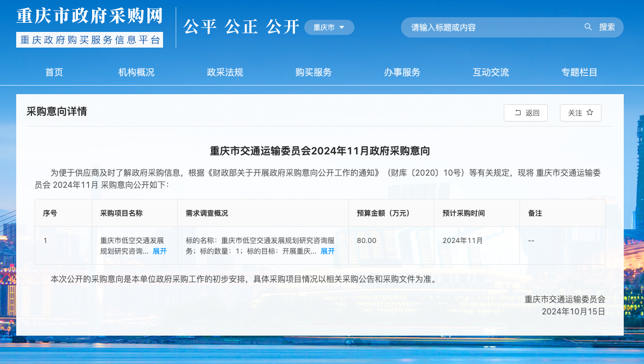Click the magnifying glass search icon
Screen dimensions: 644x364
588,27
